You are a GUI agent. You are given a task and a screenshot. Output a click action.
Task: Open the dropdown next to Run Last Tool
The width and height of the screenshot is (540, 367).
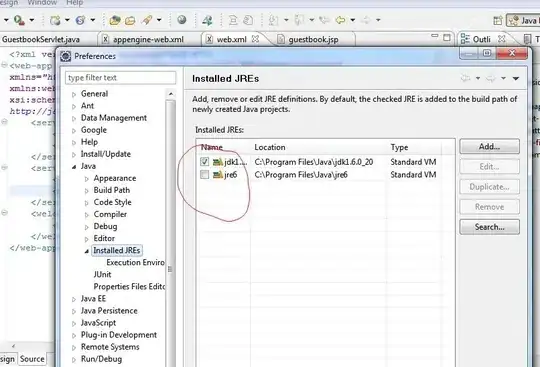32,20
